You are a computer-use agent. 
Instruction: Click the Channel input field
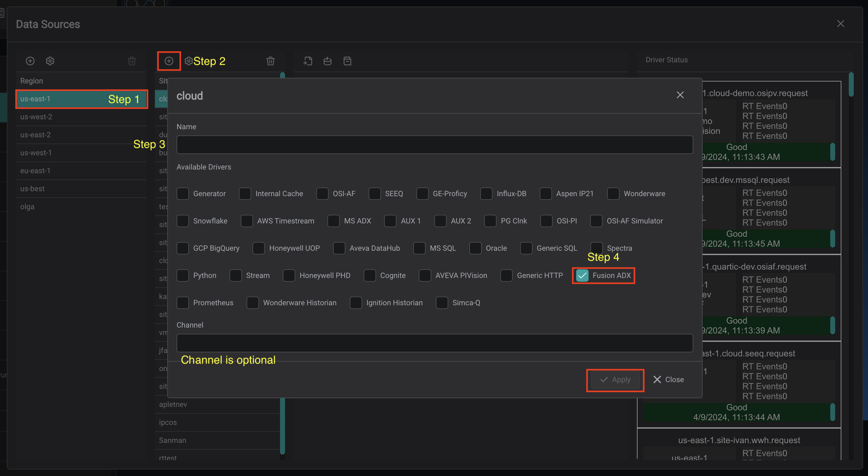point(435,343)
